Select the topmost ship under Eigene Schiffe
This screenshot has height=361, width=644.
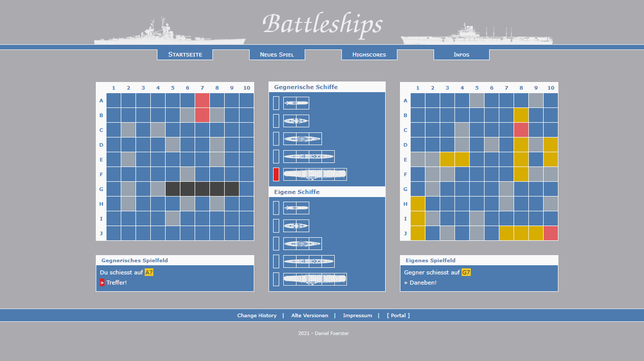(296, 208)
